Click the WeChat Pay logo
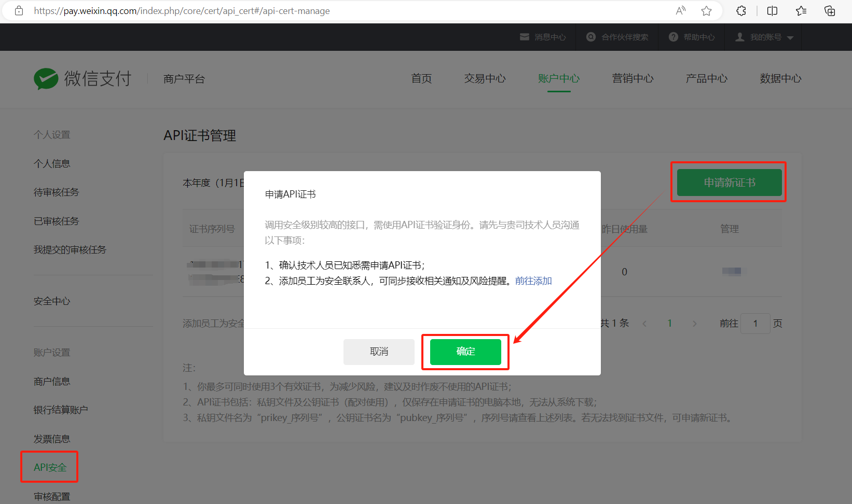The height and width of the screenshot is (504, 852). pyautogui.click(x=83, y=79)
